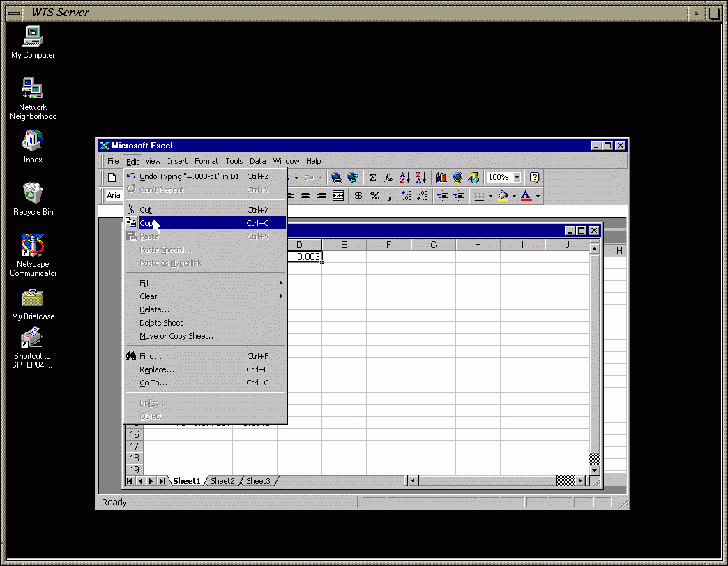Click the Find... menu entry
This screenshot has width=728, height=566.
[x=151, y=356]
